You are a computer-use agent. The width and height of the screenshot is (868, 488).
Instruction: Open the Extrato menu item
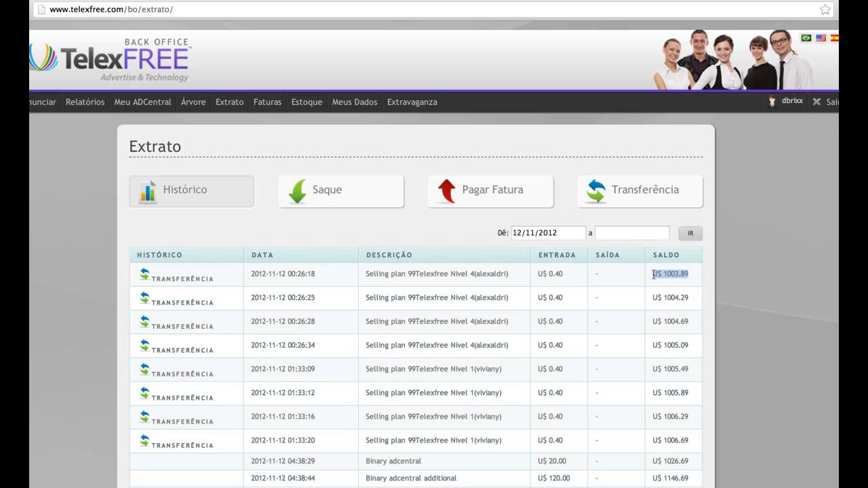pos(229,102)
